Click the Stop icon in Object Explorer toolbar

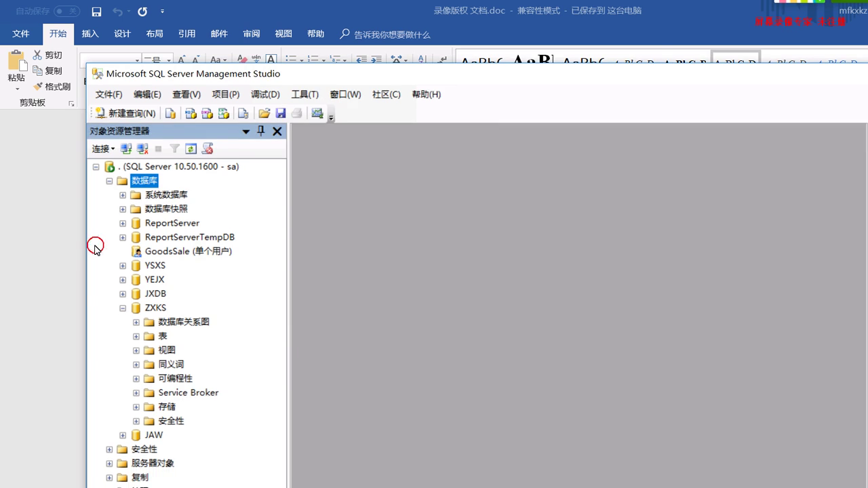coord(158,148)
